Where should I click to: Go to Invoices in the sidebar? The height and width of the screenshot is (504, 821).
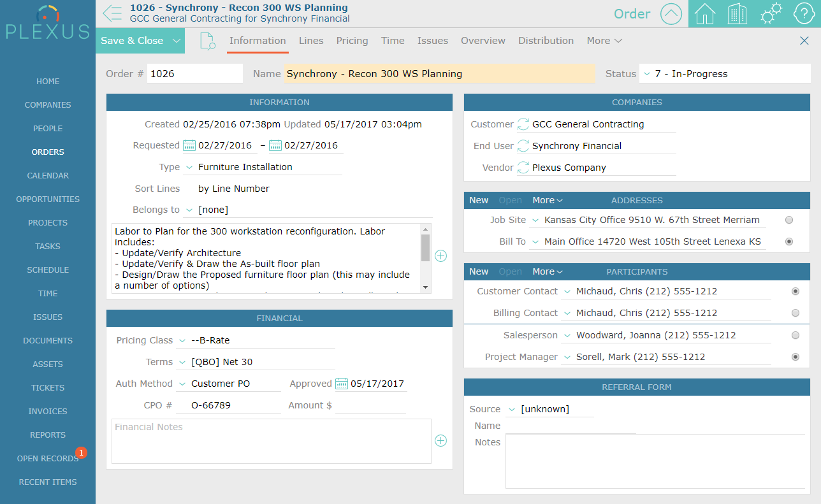click(x=48, y=412)
